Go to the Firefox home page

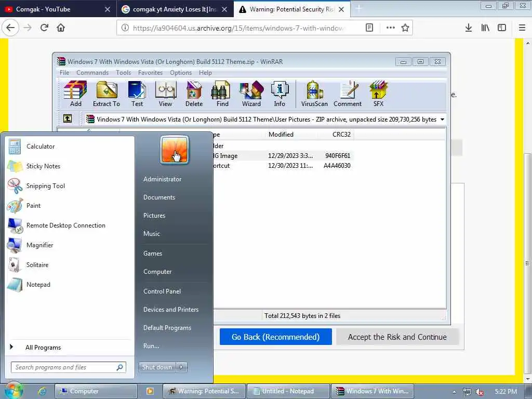(61, 28)
